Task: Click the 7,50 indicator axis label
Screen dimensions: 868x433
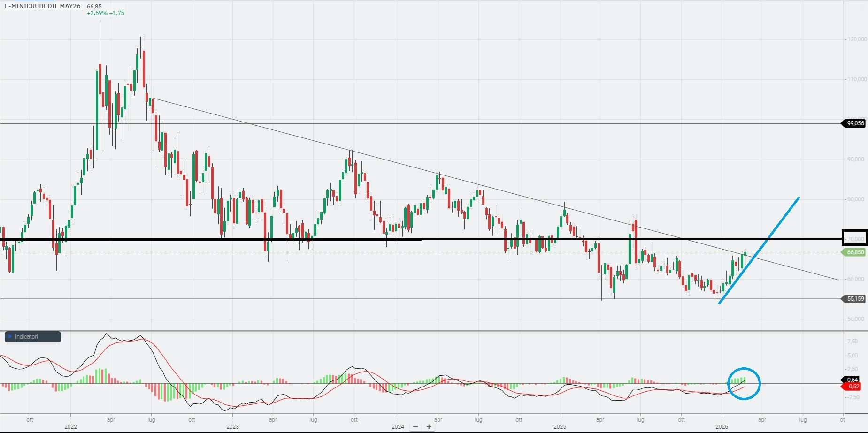Action: (x=853, y=342)
